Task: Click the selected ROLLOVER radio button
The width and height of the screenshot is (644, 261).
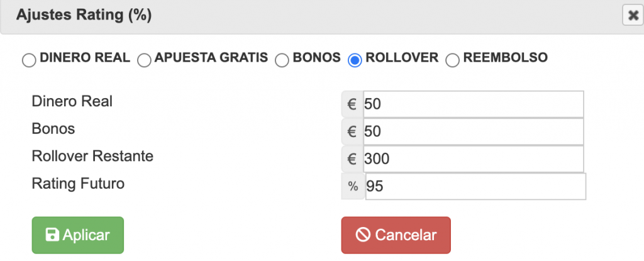Action: pos(355,61)
